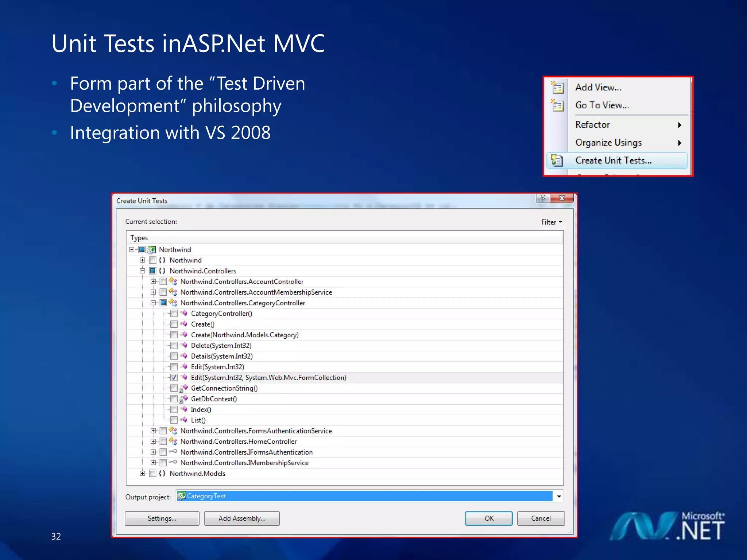This screenshot has height=560, width=747.
Task: Collapse the Northwind.Controllers namespace node
Action: pos(143,271)
